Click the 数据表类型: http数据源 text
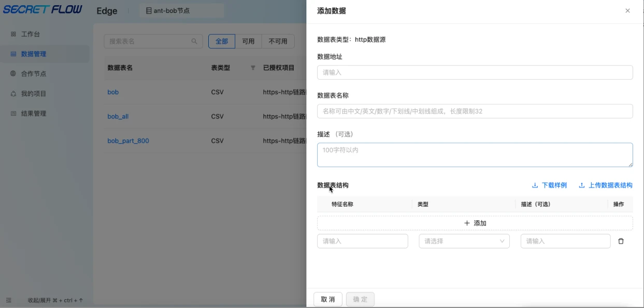 click(x=351, y=39)
